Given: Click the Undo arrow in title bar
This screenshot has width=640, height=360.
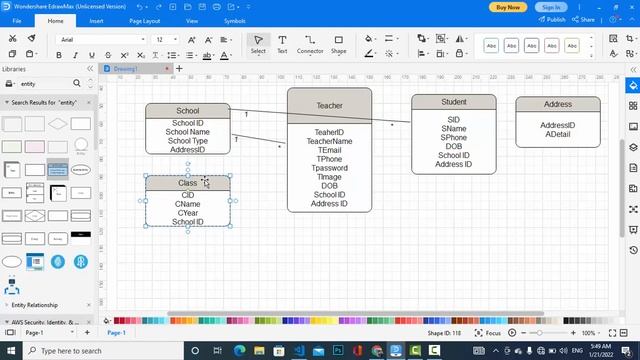Looking at the screenshot, I should pyautogui.click(x=140, y=7).
